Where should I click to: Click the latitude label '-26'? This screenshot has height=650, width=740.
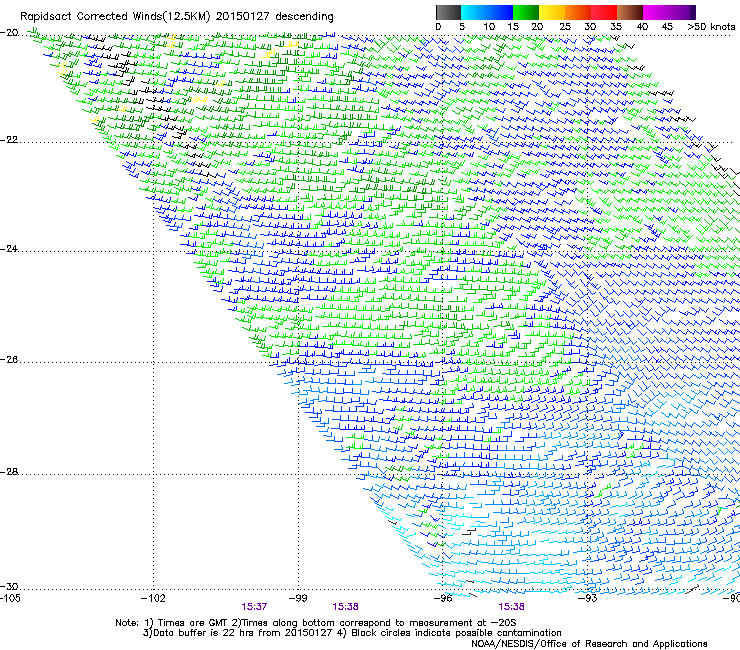[9, 360]
